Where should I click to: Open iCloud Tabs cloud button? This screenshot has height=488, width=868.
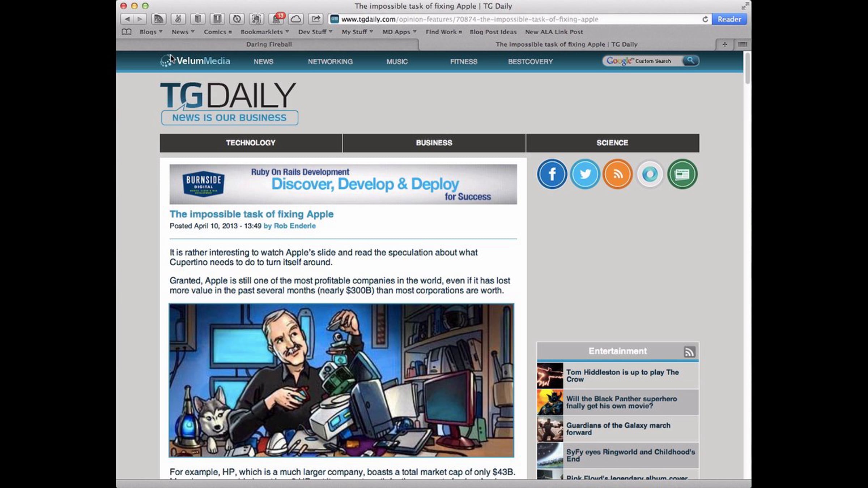(x=296, y=19)
